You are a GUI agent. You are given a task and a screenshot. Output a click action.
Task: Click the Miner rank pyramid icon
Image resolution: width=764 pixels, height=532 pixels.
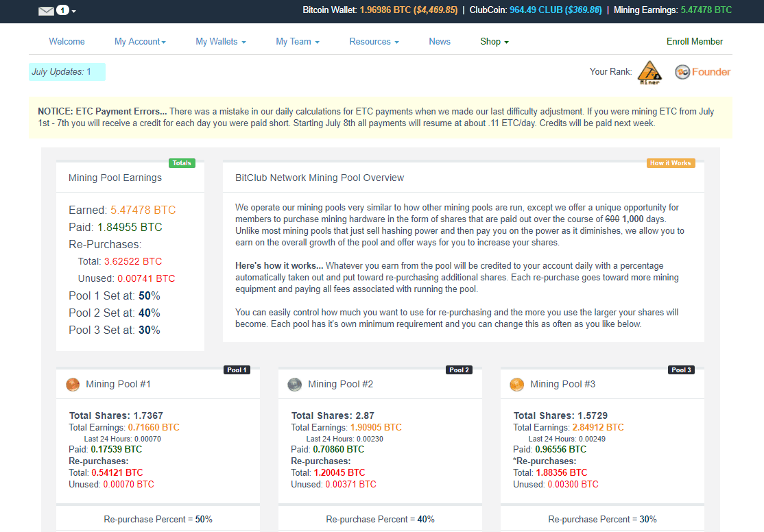coord(650,73)
